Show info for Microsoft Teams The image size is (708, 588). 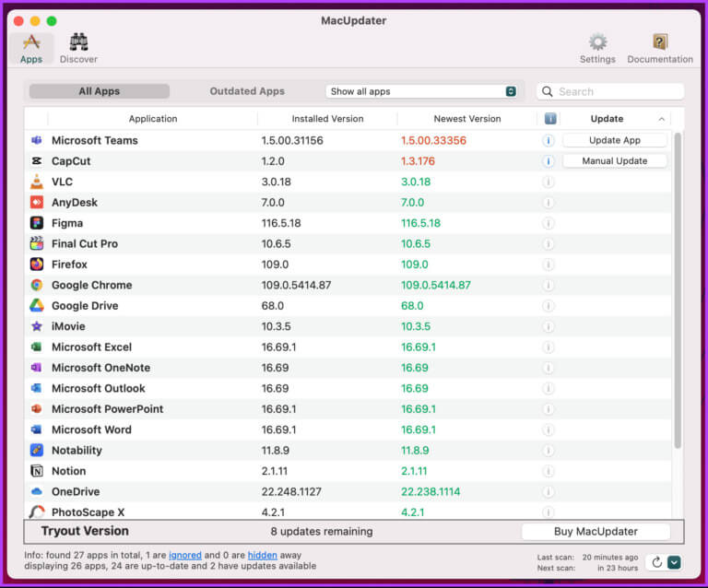click(549, 141)
